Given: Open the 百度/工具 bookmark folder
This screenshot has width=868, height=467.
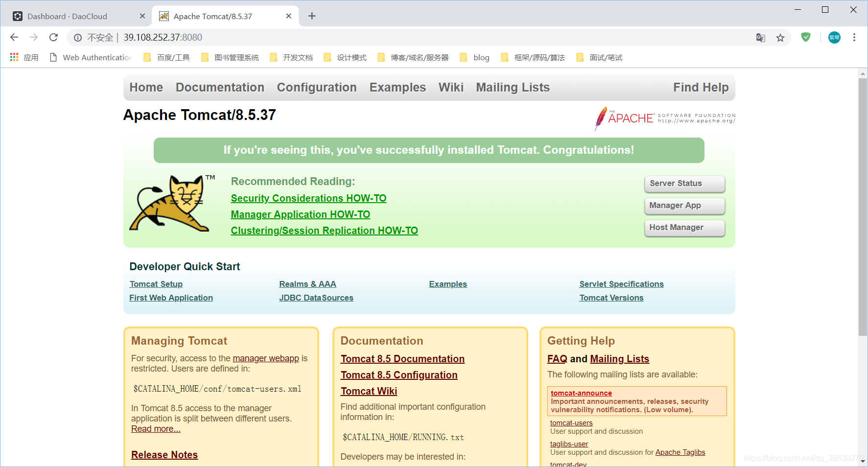Looking at the screenshot, I should point(166,57).
